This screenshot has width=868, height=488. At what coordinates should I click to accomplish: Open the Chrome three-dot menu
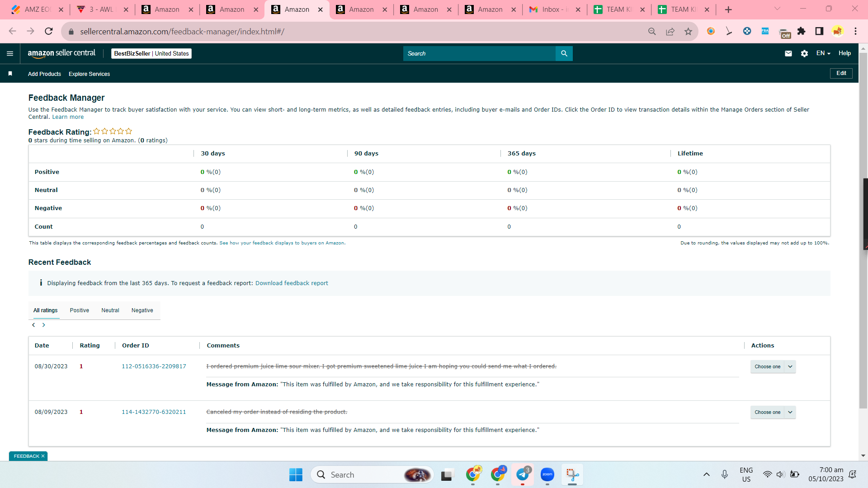[855, 31]
